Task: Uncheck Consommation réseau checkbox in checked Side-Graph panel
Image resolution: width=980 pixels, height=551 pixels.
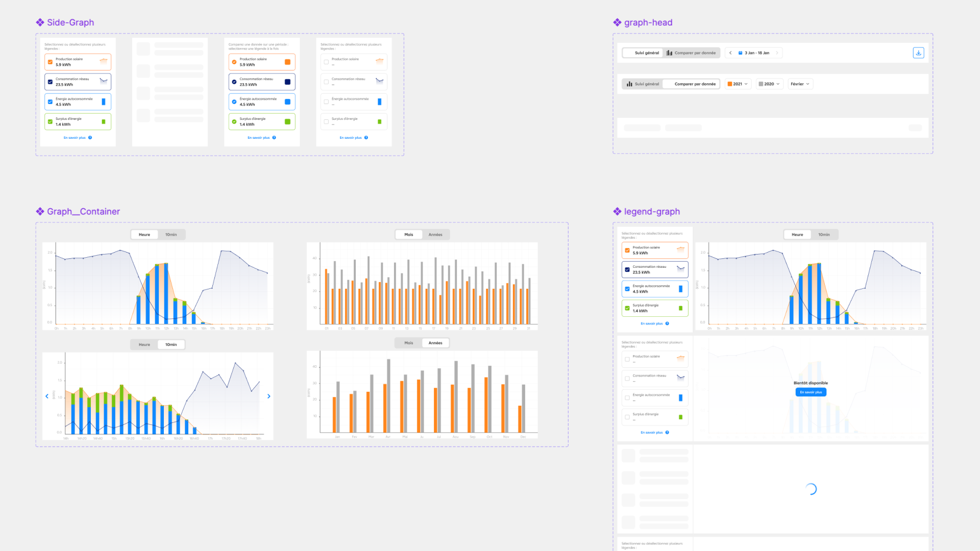Action: point(50,82)
